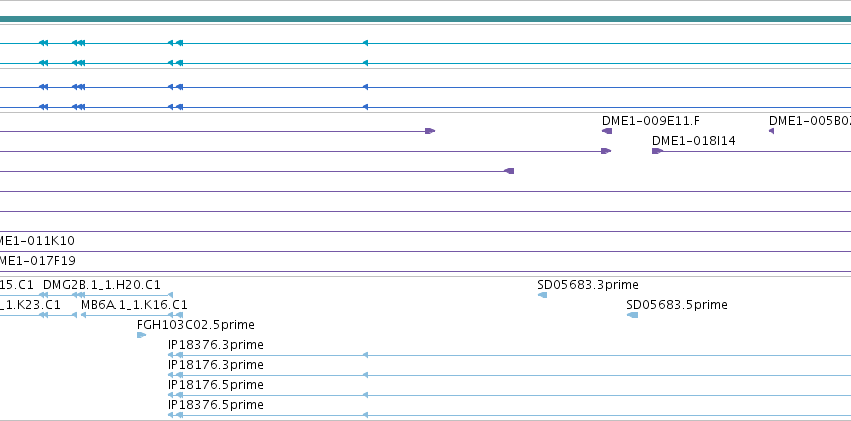Select the IP18176.5prime label
This screenshot has width=851, height=421.
[216, 385]
